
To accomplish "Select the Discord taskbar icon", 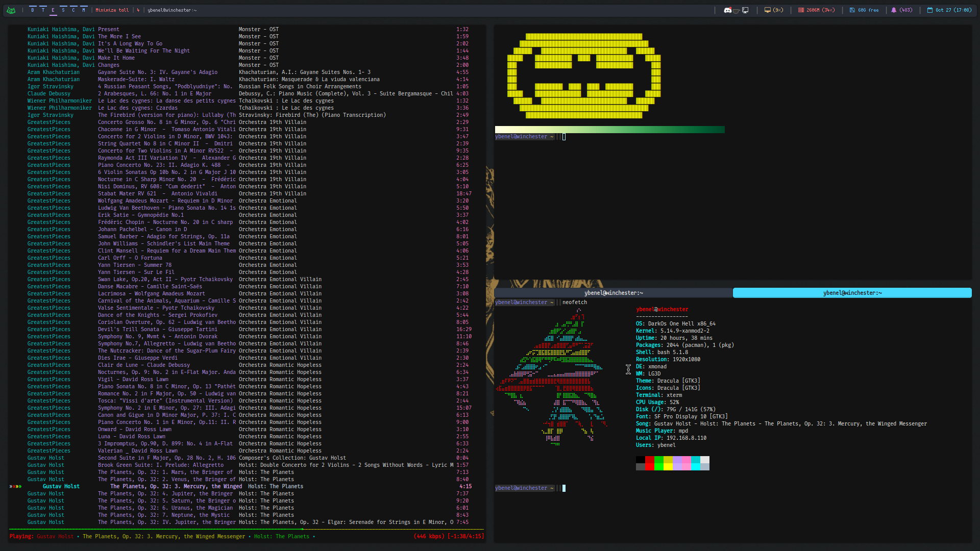I will tap(727, 9).
